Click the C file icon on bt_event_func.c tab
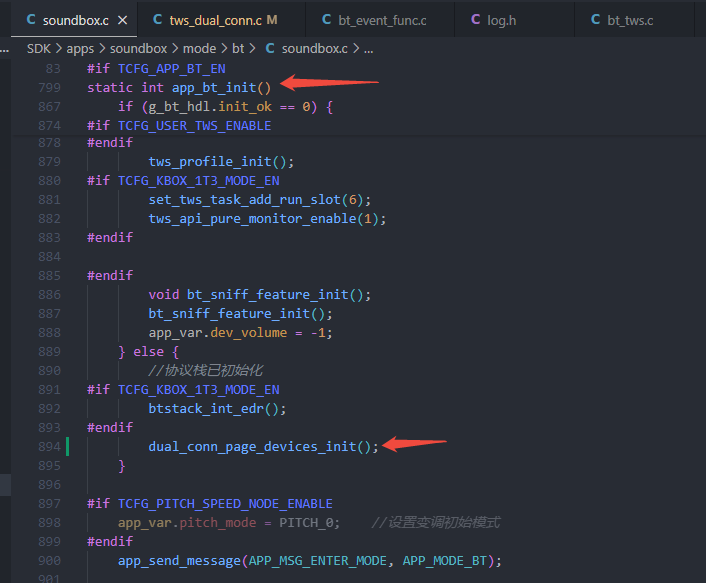This screenshot has height=583, width=706. point(326,19)
